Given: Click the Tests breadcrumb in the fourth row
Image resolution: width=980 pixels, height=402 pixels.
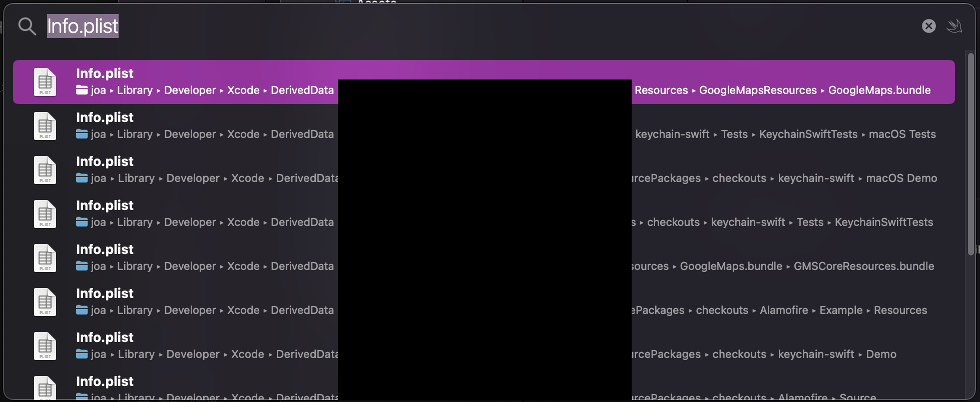Looking at the screenshot, I should tap(810, 222).
